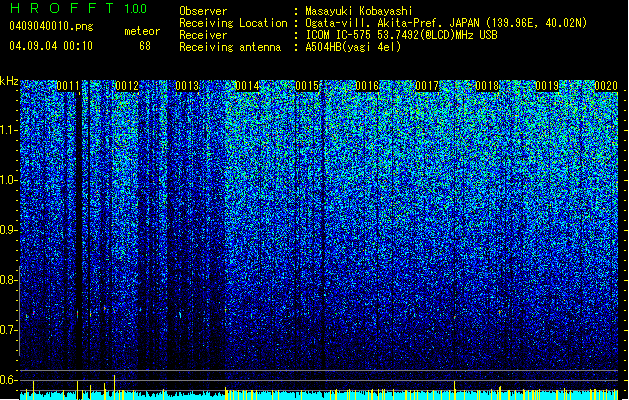629x400 pixels.
Task: Click the meteor label
Action: pyautogui.click(x=142, y=31)
